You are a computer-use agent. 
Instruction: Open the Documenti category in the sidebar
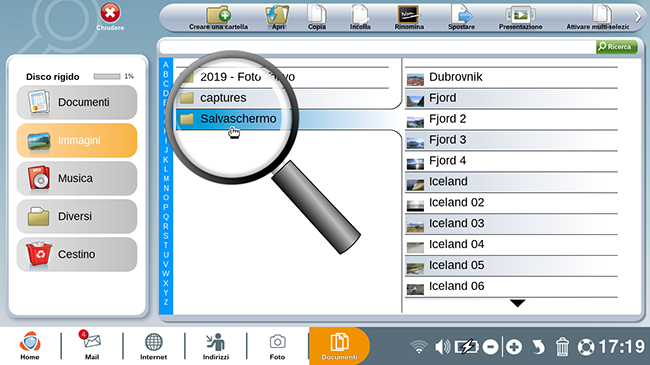[x=77, y=102]
